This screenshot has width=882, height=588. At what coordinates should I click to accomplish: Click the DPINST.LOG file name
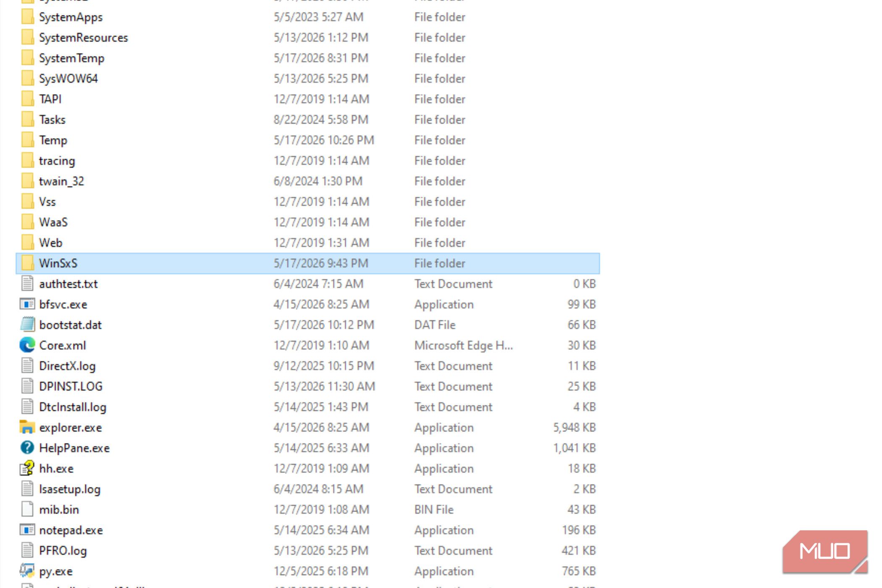pos(71,386)
